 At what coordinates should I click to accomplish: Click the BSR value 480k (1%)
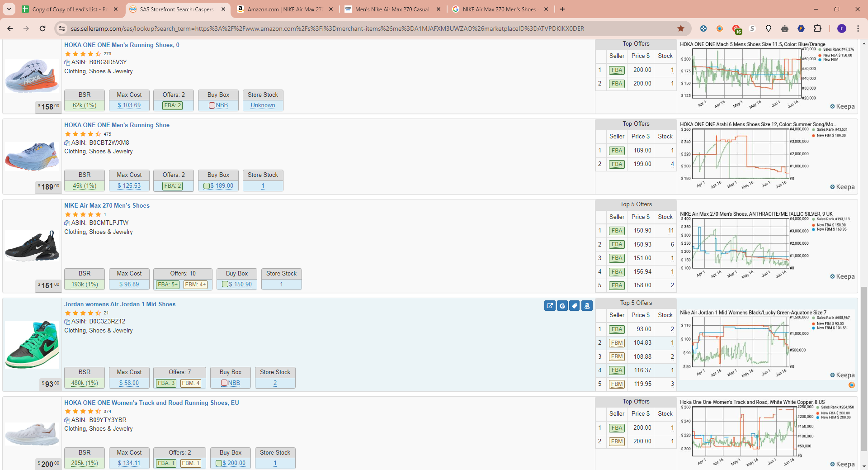[85, 383]
